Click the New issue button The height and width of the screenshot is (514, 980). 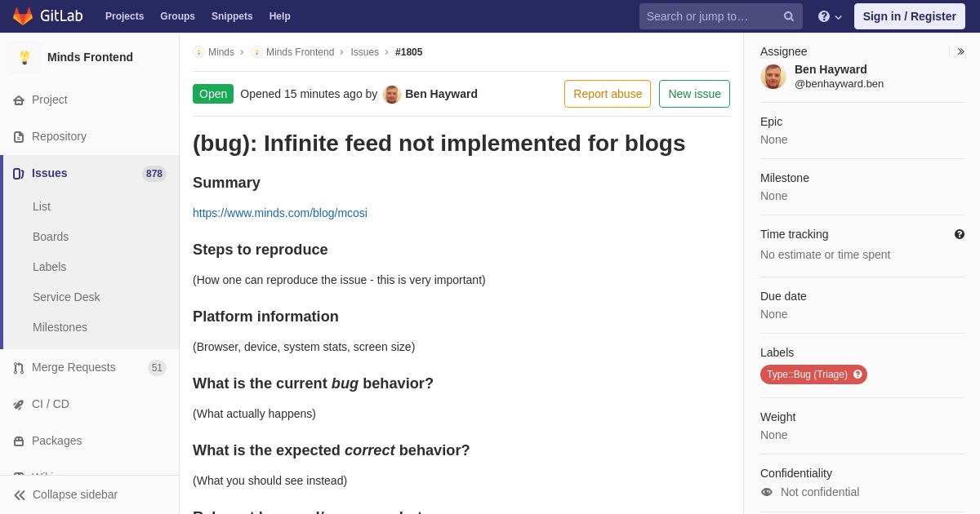694,94
